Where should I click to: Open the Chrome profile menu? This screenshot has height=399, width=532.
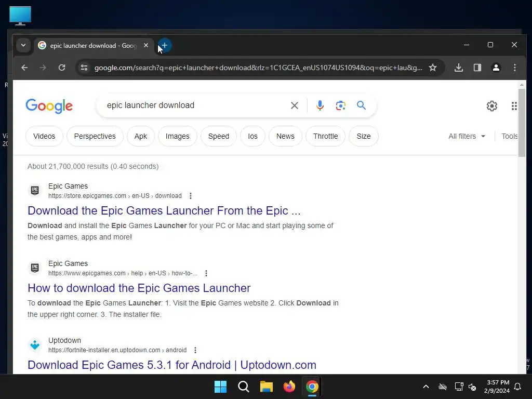(496, 68)
